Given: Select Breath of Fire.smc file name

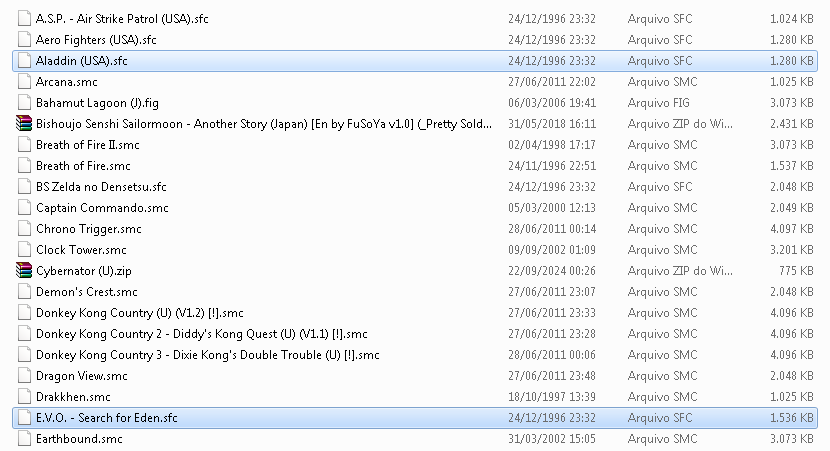Looking at the screenshot, I should [83, 166].
